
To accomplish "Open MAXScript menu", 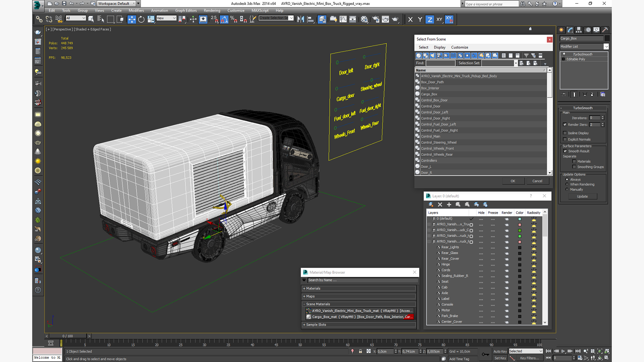I will tap(260, 11).
